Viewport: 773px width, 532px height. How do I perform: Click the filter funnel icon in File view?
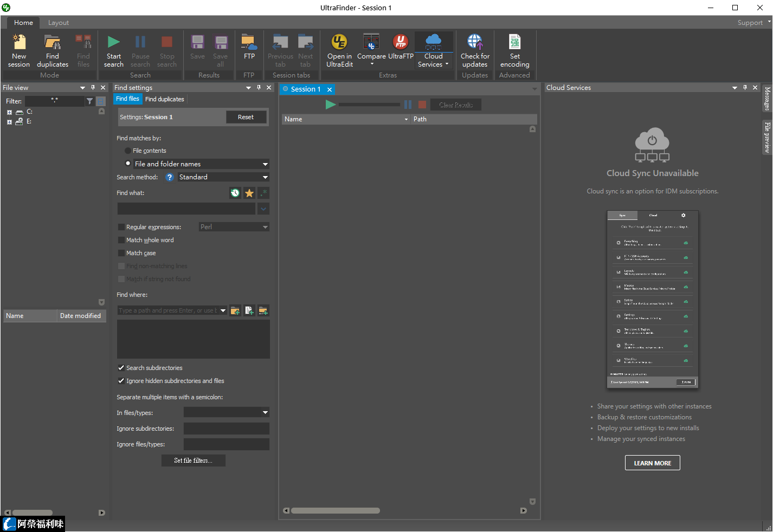pos(89,101)
